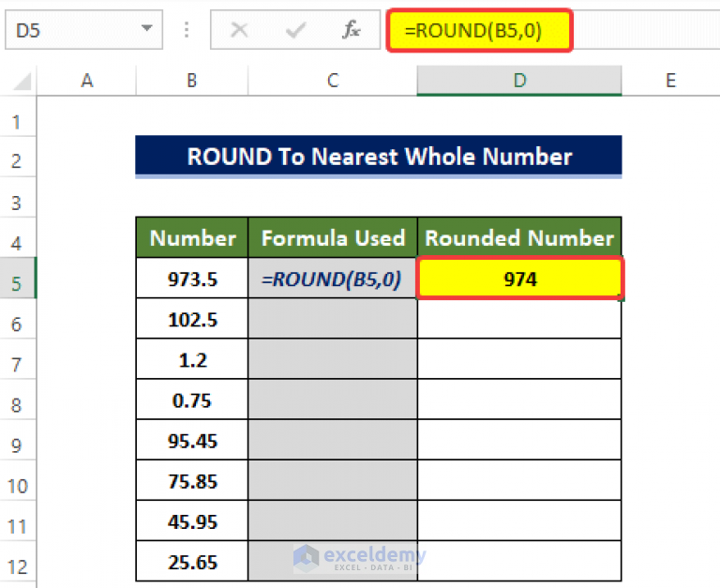The image size is (720, 588).
Task: Click the title cell 'ROUND To Nearest Whole Number'
Action: click(x=379, y=157)
